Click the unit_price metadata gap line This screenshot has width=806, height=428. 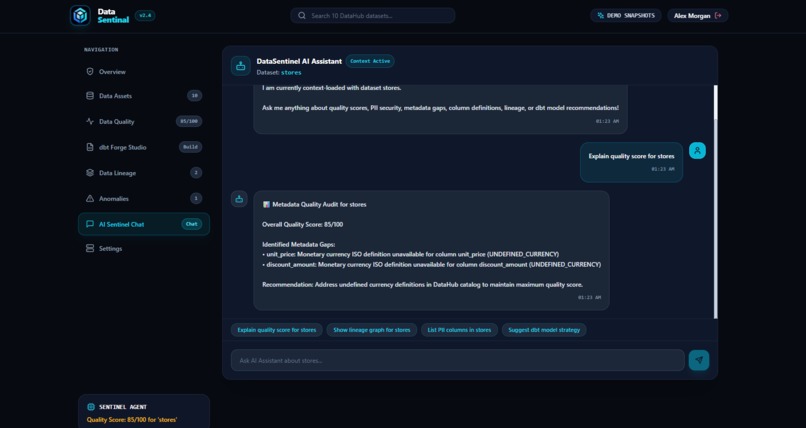(410, 254)
